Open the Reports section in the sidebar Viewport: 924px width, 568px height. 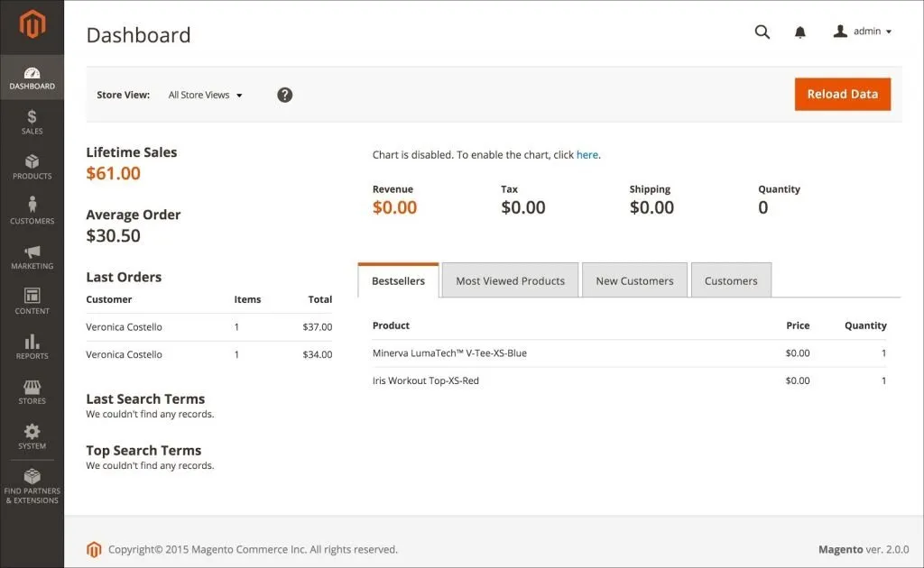(x=32, y=348)
